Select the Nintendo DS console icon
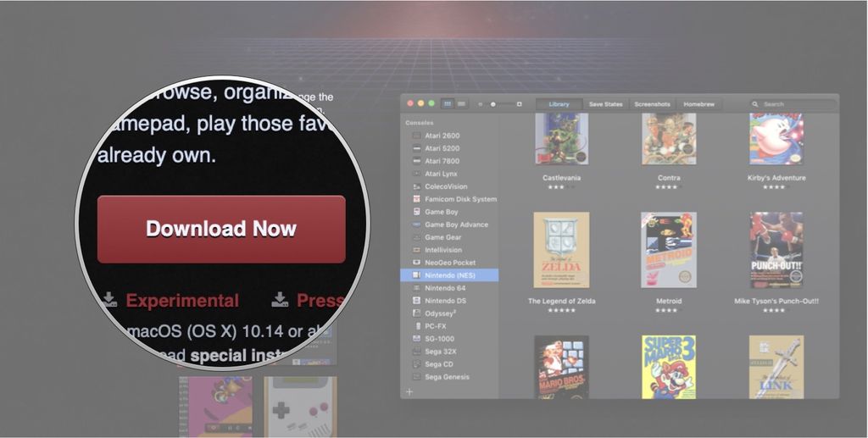The width and height of the screenshot is (868, 438). click(417, 301)
